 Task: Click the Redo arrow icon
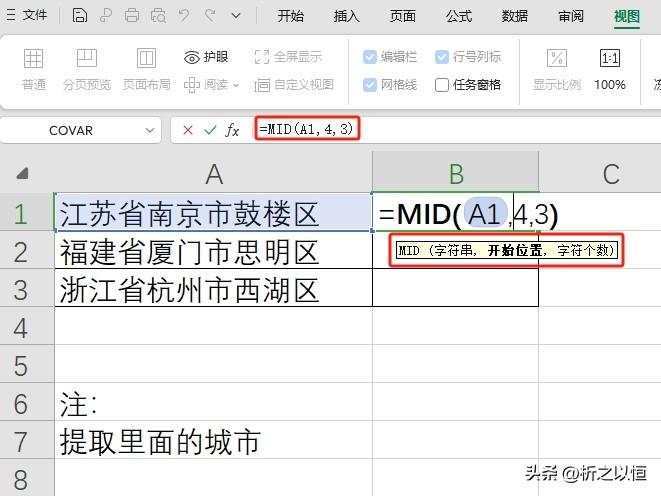[210, 16]
